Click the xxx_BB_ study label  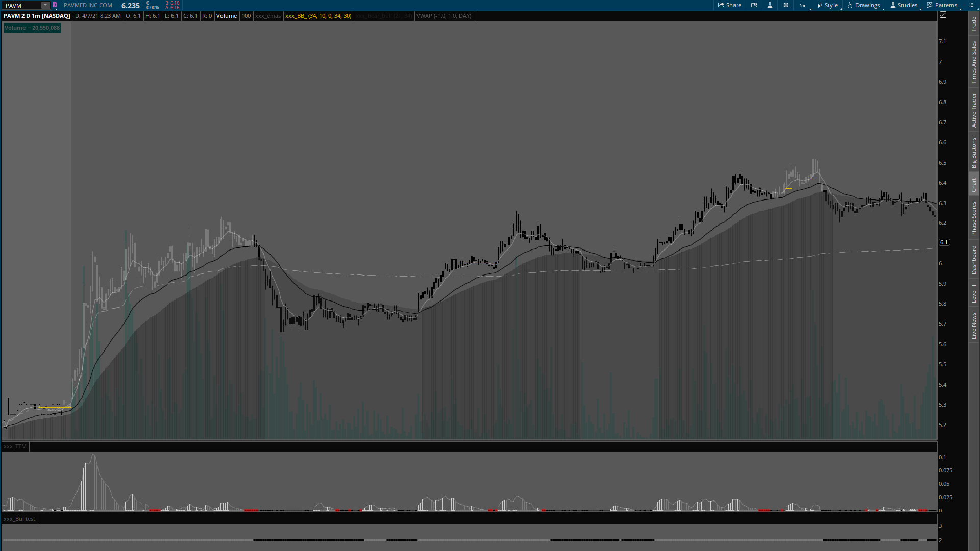coord(318,16)
